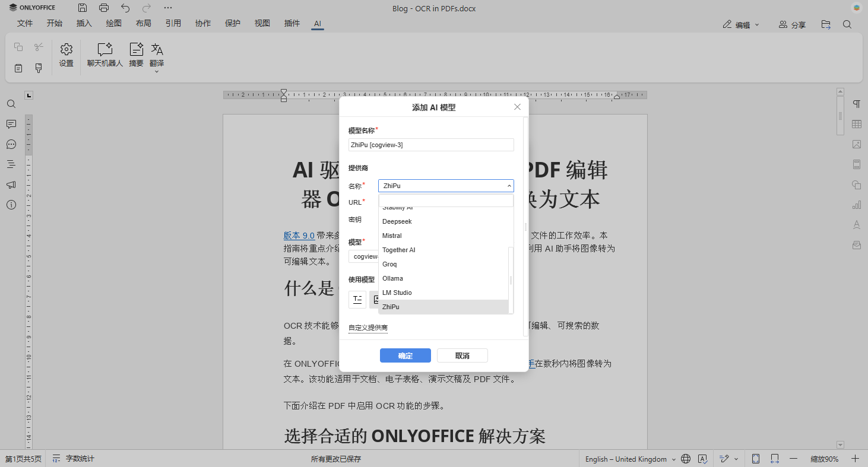
Task: Click the fit to width icon
Action: coord(775,459)
